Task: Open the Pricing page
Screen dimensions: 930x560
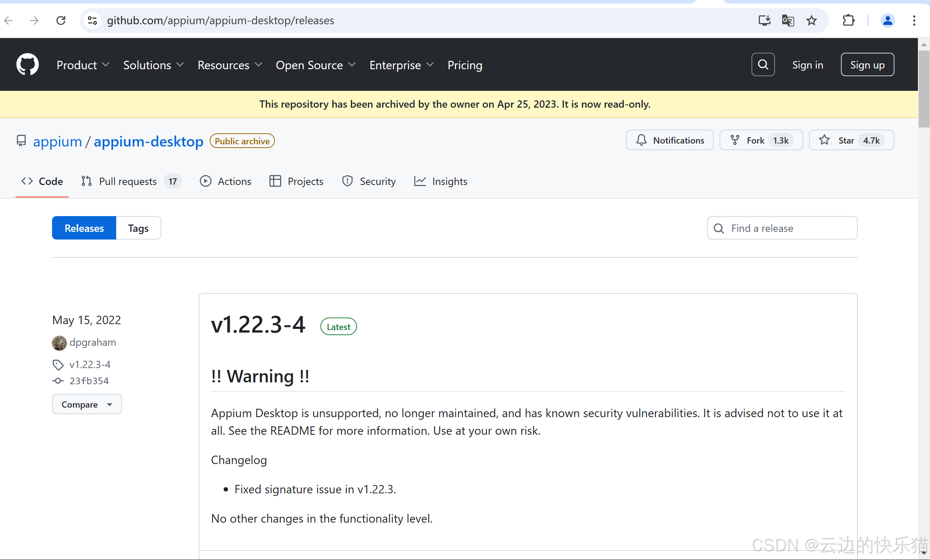Action: click(464, 65)
